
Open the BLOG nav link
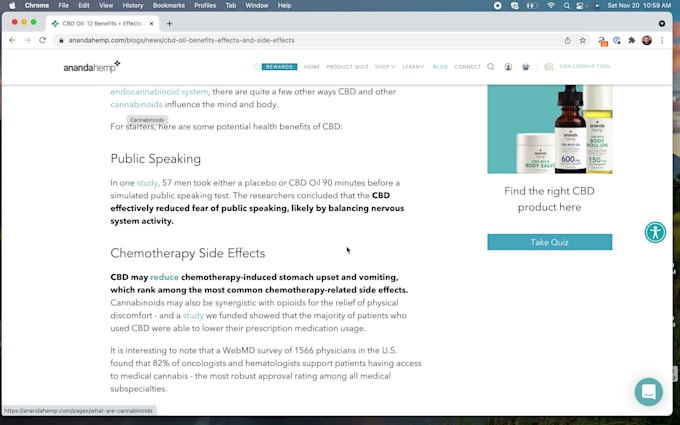440,66
